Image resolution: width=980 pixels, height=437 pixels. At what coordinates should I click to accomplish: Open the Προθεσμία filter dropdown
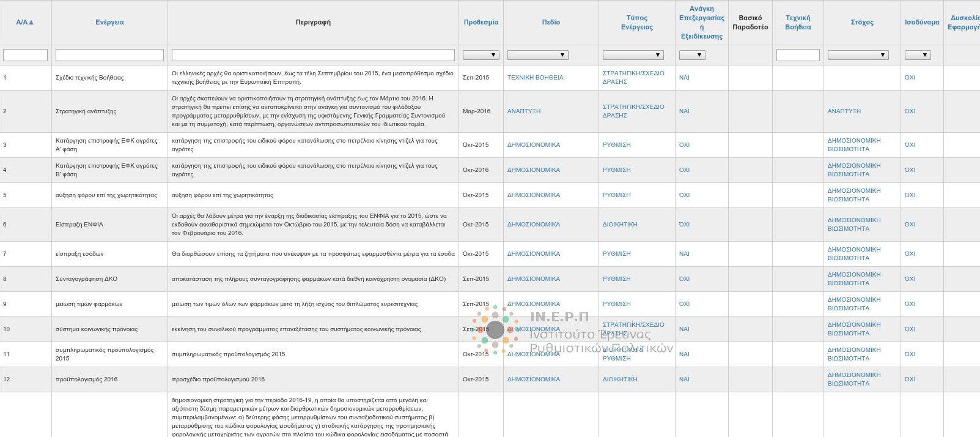click(481, 55)
